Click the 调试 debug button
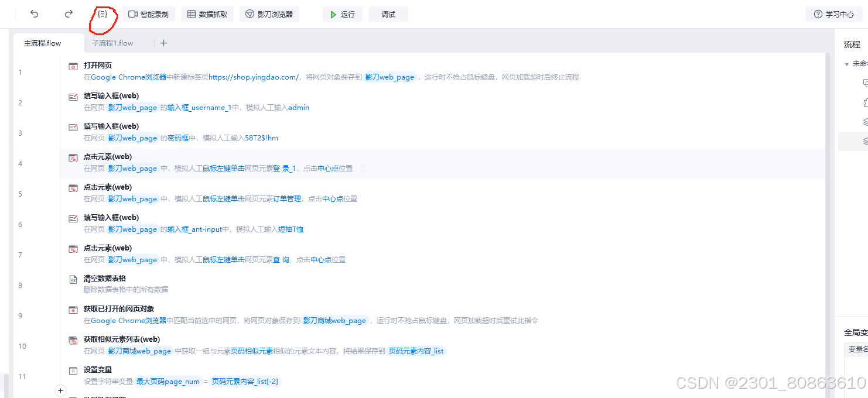Image resolution: width=868 pixels, height=398 pixels. pyautogui.click(x=388, y=14)
